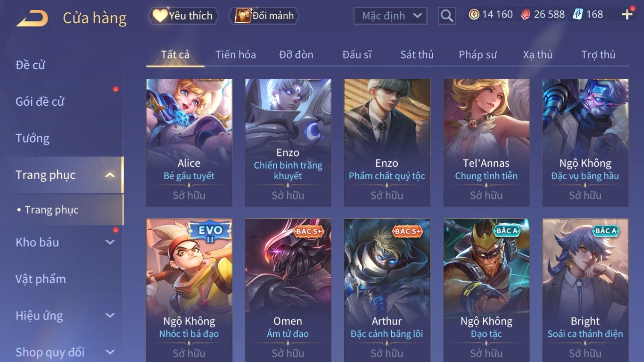Select Omen Ám tử đao skin card
Viewport: 644px width, 362px height.
point(288,290)
